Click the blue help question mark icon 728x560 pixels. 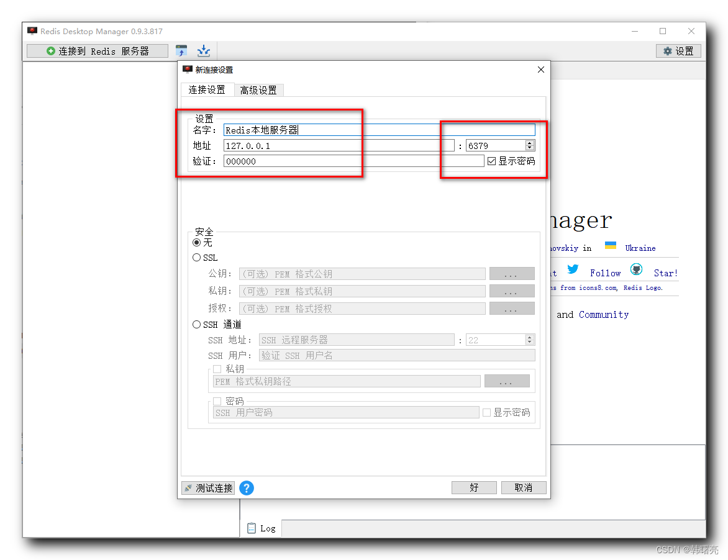tap(247, 488)
